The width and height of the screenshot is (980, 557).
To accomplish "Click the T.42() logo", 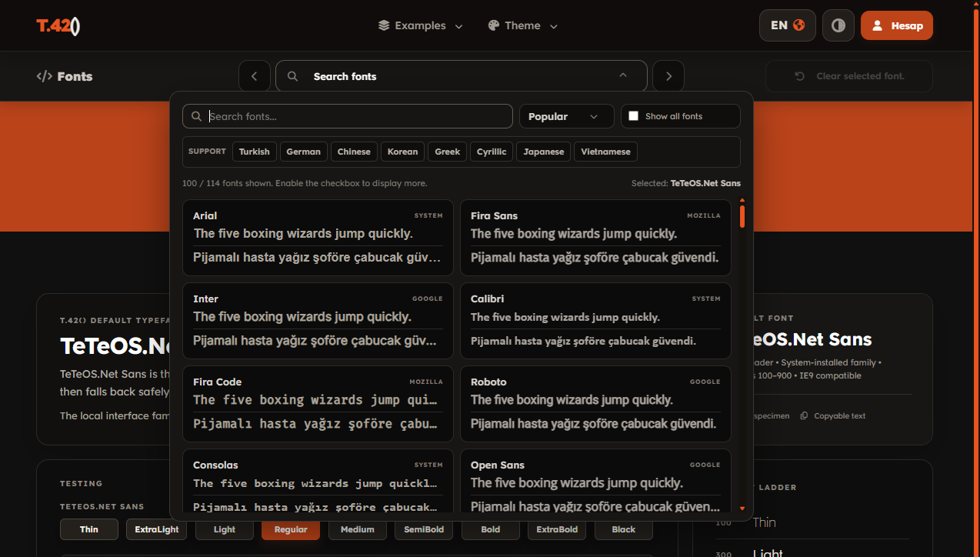I will (x=58, y=25).
